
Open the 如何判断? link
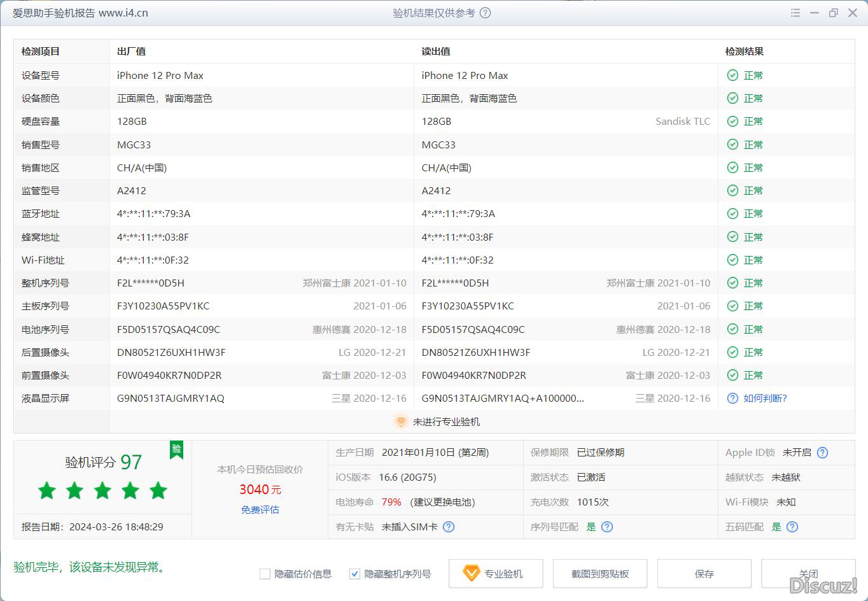[x=766, y=398]
